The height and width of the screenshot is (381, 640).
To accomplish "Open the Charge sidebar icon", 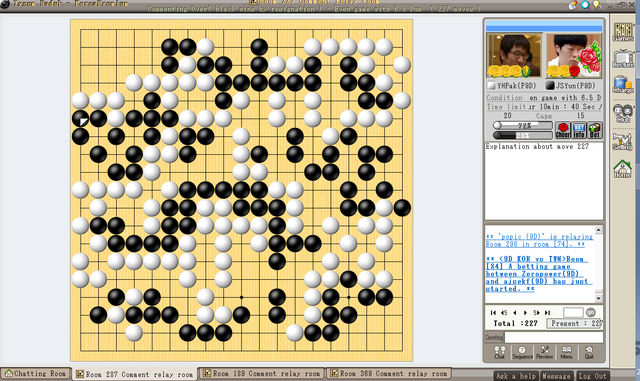I will pyautogui.click(x=623, y=85).
